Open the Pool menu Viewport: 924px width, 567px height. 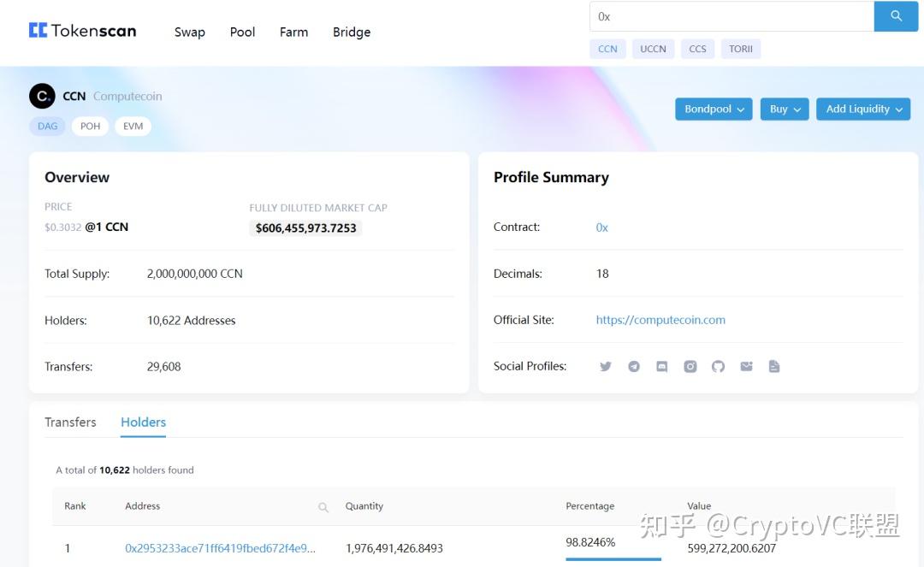click(242, 32)
